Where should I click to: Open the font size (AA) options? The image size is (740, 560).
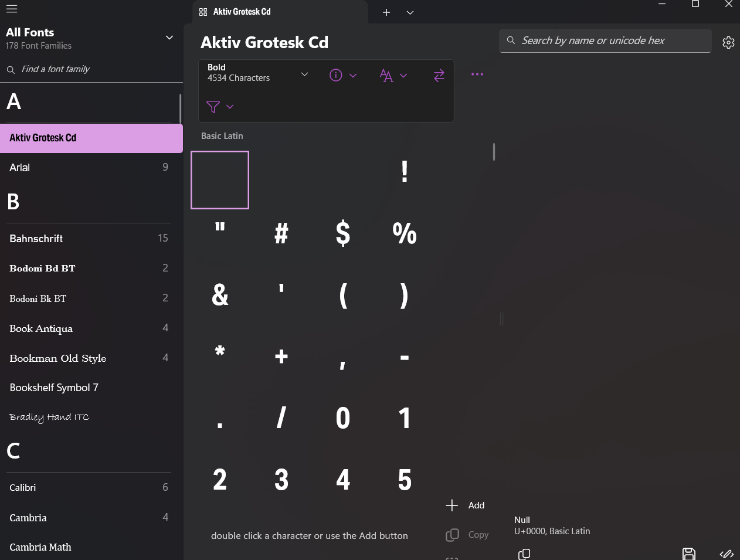click(x=386, y=75)
